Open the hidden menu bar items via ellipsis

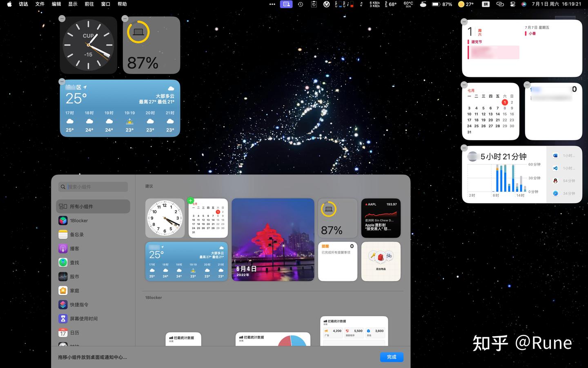(272, 4)
